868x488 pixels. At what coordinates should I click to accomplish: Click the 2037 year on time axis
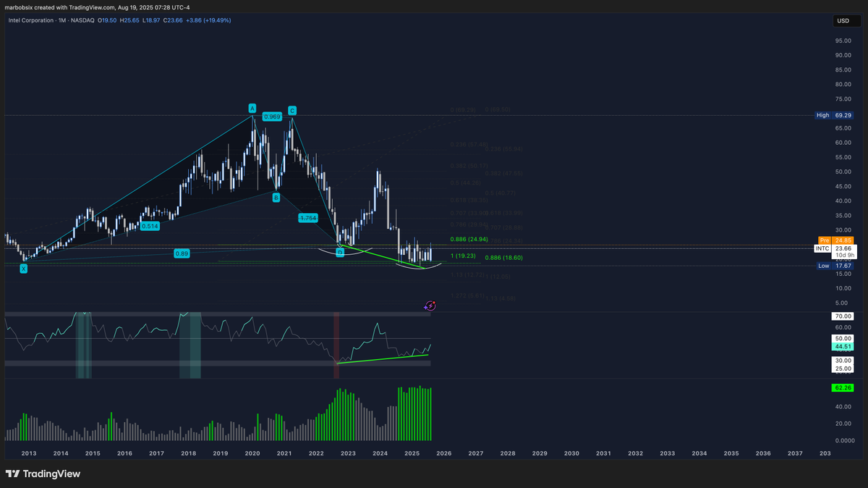[795, 453]
